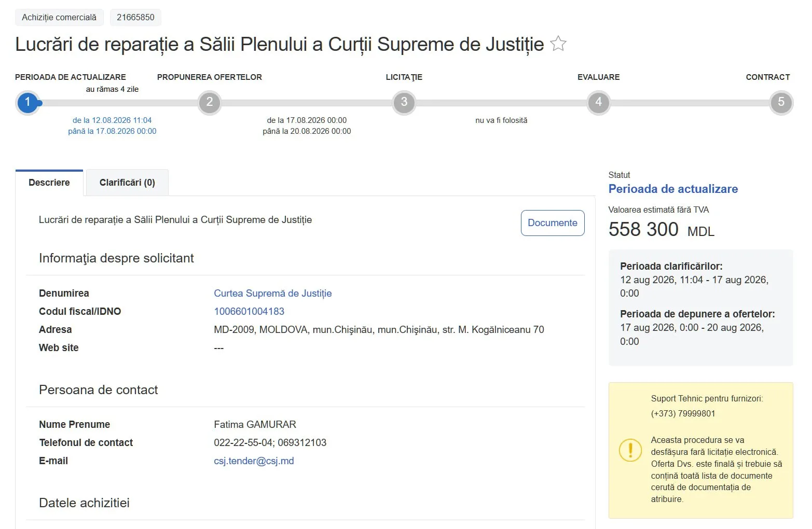
Task: Follow the fiscal code 1006601004183 link
Action: pyautogui.click(x=249, y=312)
